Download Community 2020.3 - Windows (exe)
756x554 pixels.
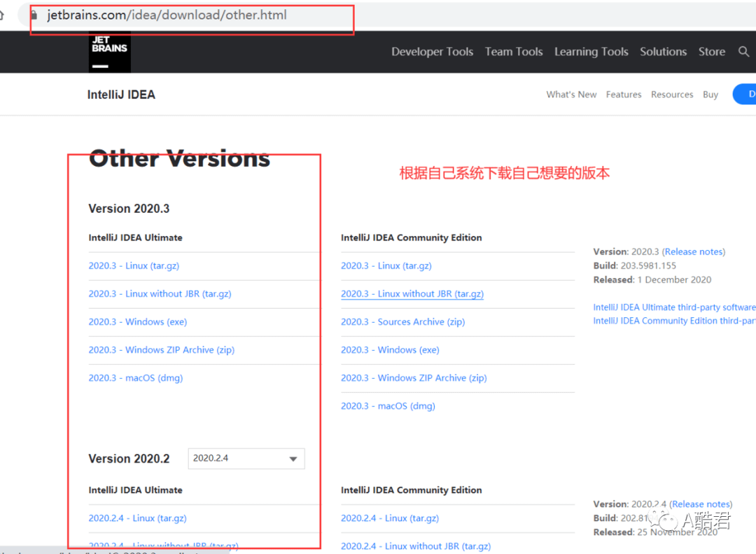390,350
